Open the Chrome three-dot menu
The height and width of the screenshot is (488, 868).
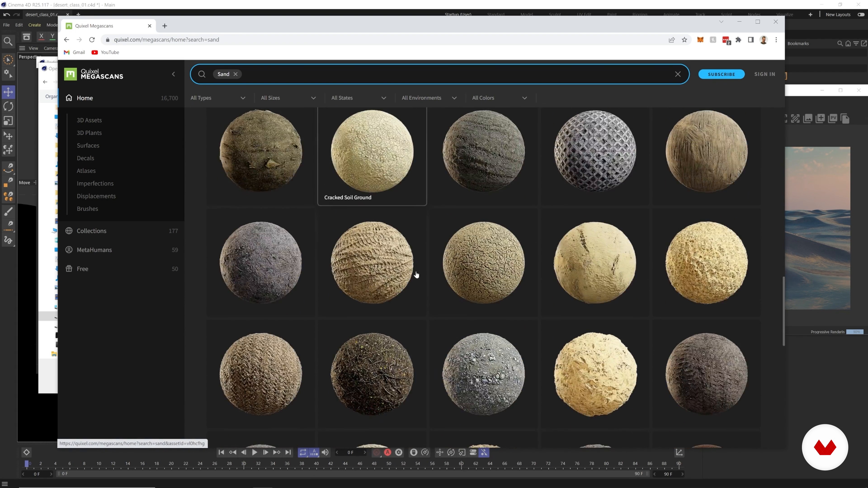pos(776,40)
